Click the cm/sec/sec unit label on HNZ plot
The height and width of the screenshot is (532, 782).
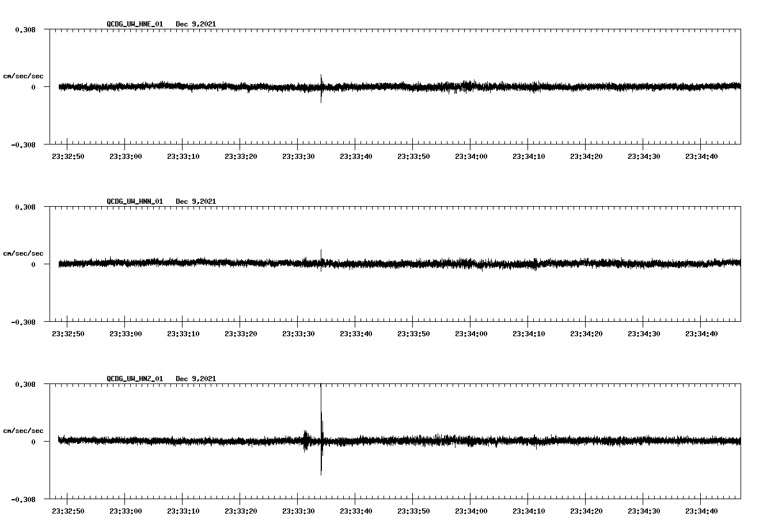point(23,431)
